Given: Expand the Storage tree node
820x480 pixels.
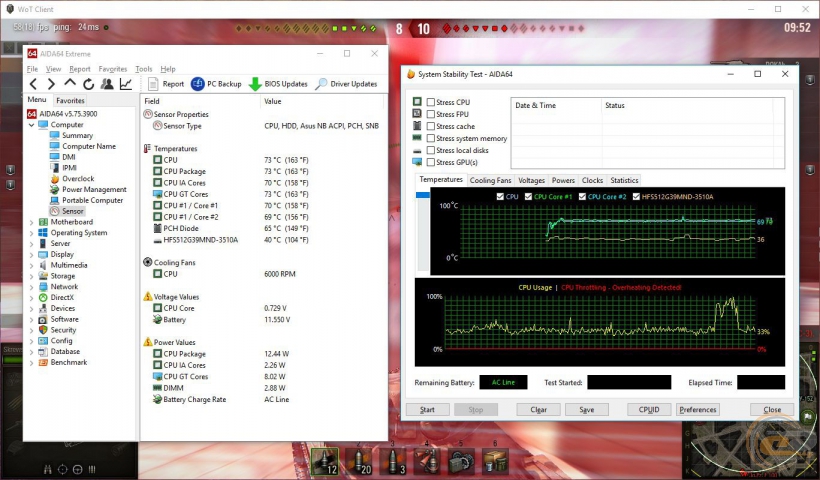Looking at the screenshot, I should pos(31,276).
